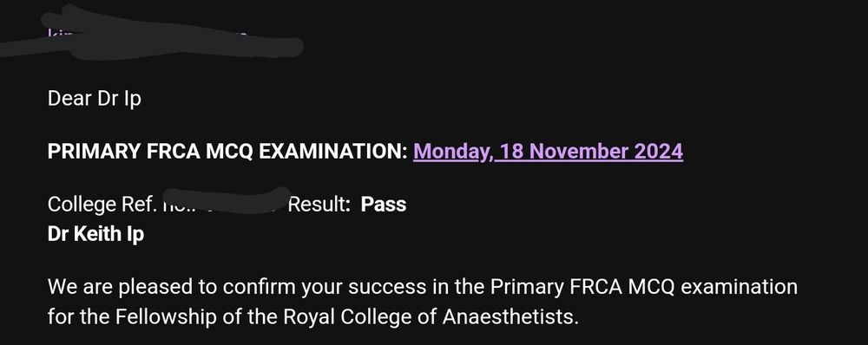This screenshot has height=345, width=868.
Task: Click the scribbled-out sender address at top
Action: point(149,37)
